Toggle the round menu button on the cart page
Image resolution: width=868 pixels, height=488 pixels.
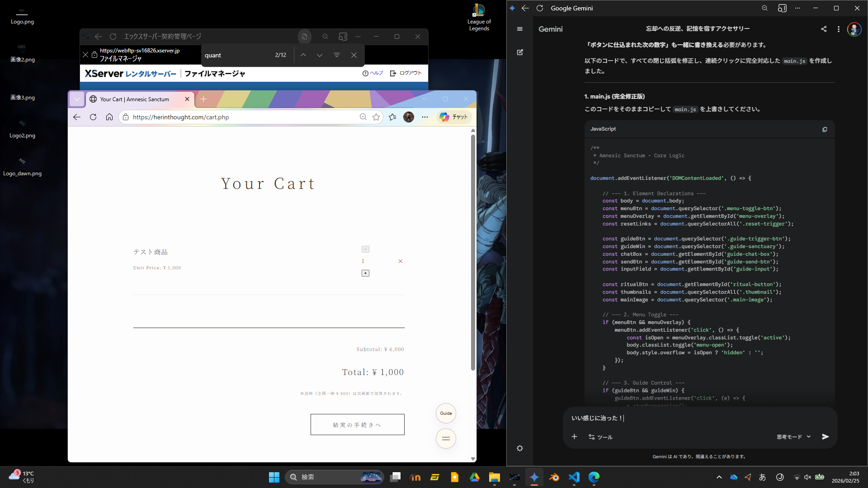pos(446,438)
